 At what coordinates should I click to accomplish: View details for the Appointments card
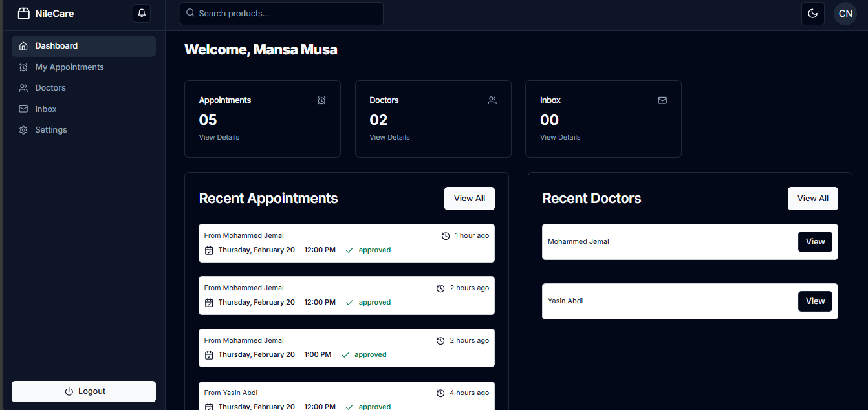click(219, 137)
